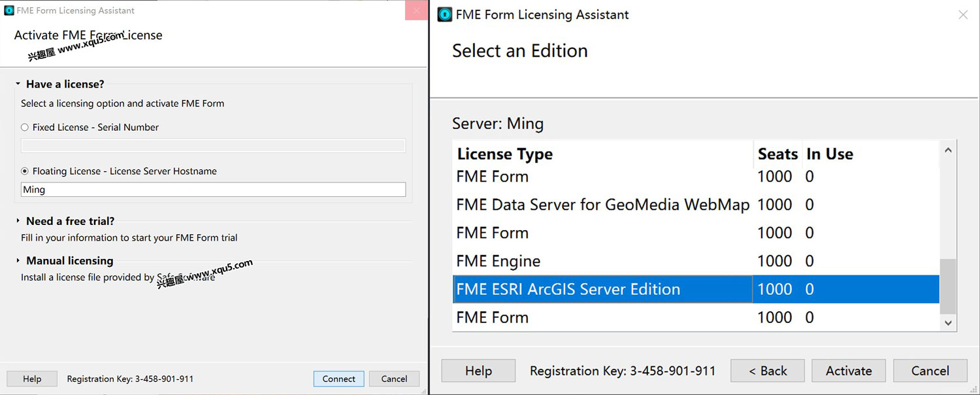Click the Activate button
This screenshot has width=980, height=395.
pyautogui.click(x=849, y=371)
